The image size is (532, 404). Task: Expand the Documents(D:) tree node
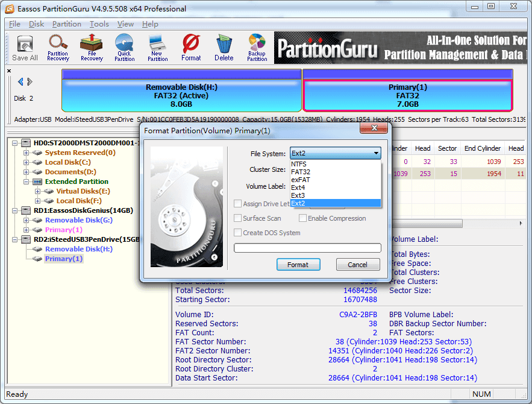pos(26,172)
